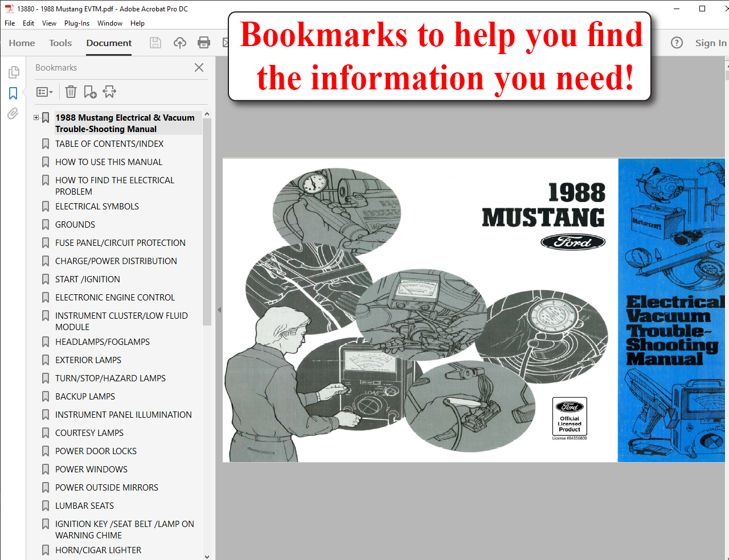Go to BACKUP LAMPS bookmark
Viewport: 729px width, 560px height.
(x=85, y=397)
